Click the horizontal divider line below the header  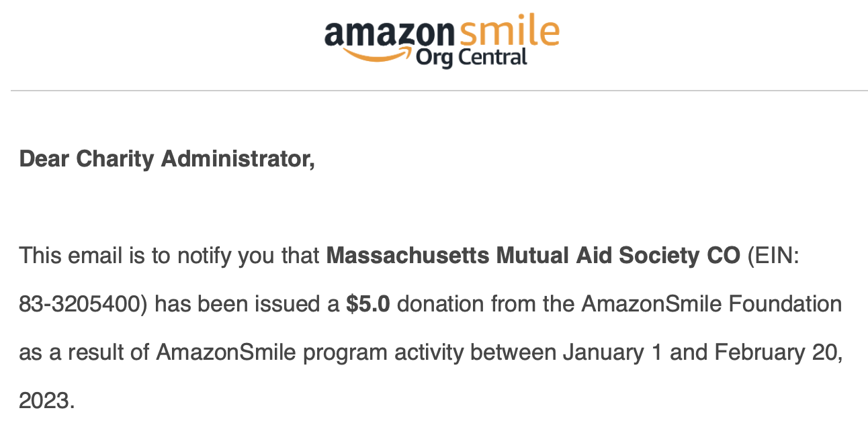coord(434,91)
